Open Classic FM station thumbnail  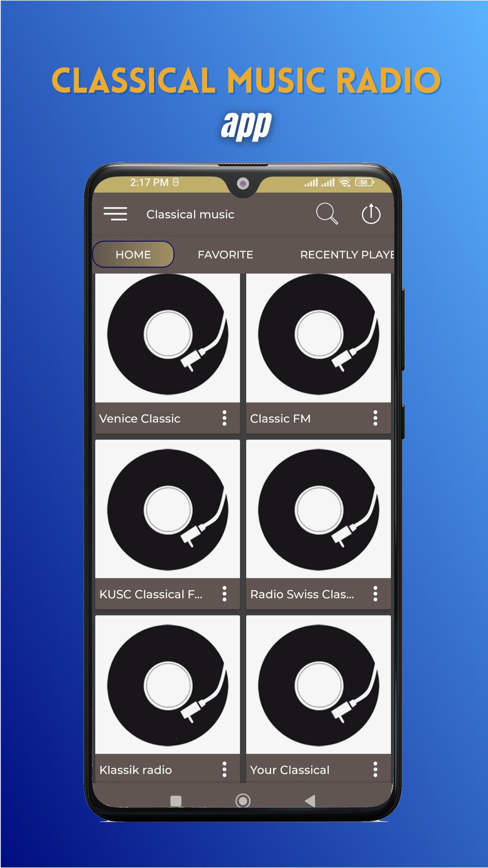click(x=319, y=338)
